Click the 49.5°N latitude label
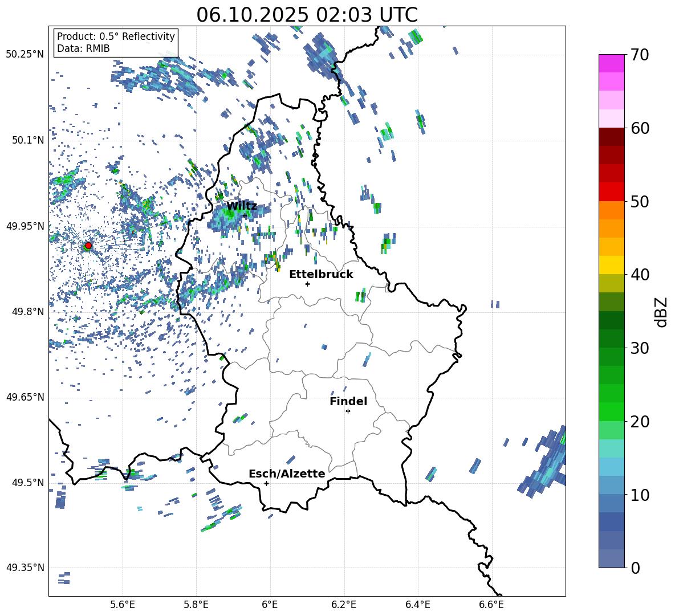The height and width of the screenshot is (616, 675). click(27, 483)
